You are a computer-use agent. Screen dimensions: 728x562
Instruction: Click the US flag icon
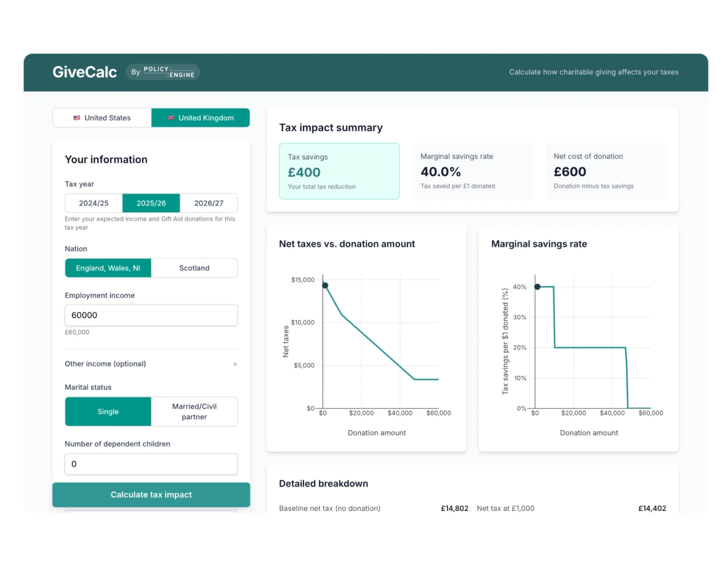tap(76, 118)
